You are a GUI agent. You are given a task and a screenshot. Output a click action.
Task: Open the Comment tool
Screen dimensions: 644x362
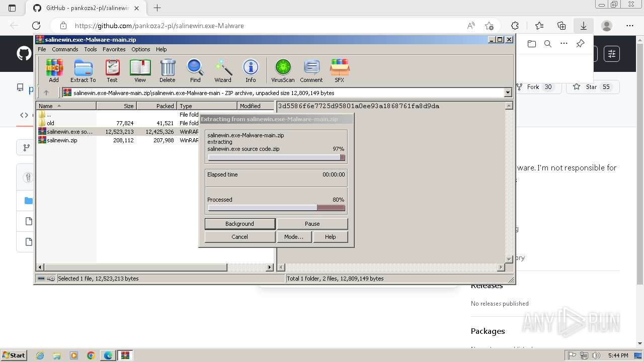click(x=311, y=70)
